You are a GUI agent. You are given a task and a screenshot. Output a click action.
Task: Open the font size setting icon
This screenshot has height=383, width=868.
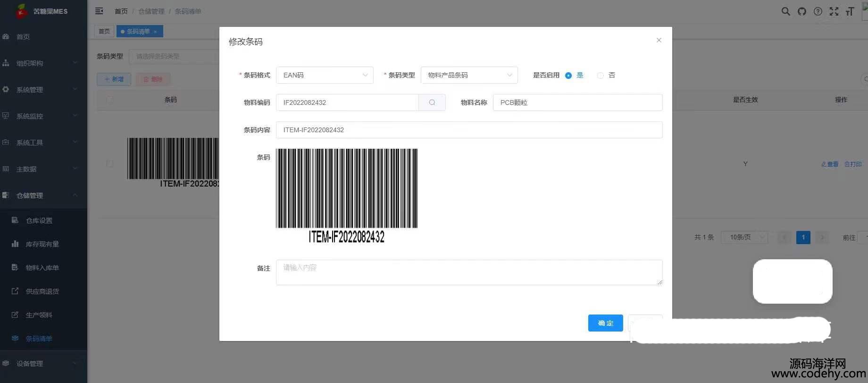pyautogui.click(x=850, y=11)
